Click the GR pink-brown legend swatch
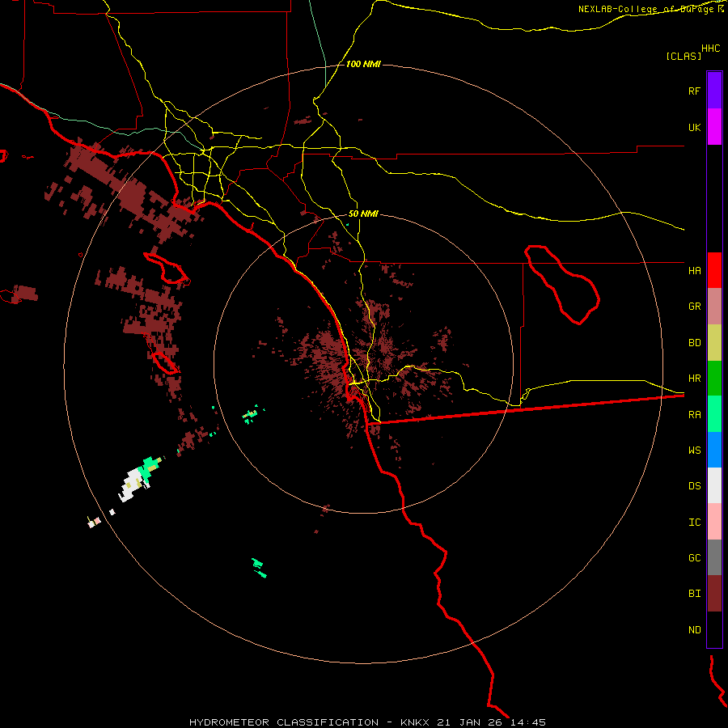The height and width of the screenshot is (728, 728). (714, 307)
